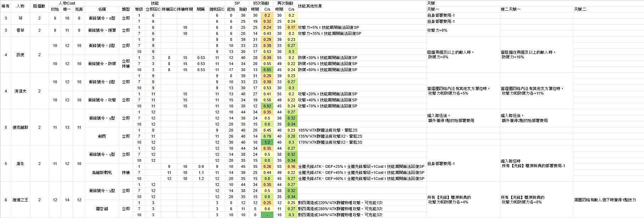The width and height of the screenshot is (644, 218).
Task: Select the 立即回C column header
Action: 153,9
